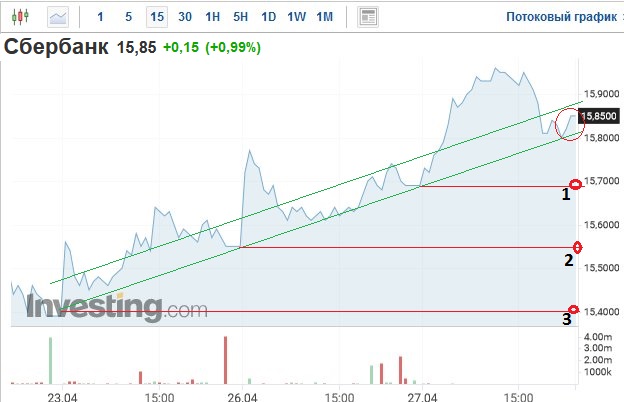Open the news/table layout icon
This screenshot has width=624, height=402.
368,17
